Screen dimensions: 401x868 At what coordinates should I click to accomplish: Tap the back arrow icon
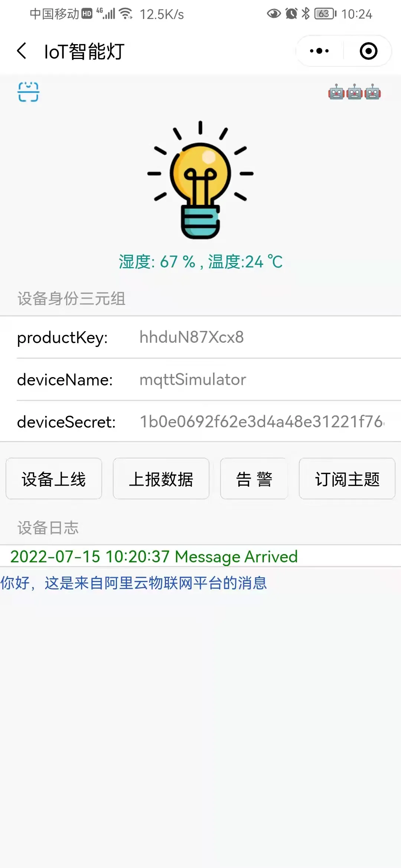click(22, 51)
